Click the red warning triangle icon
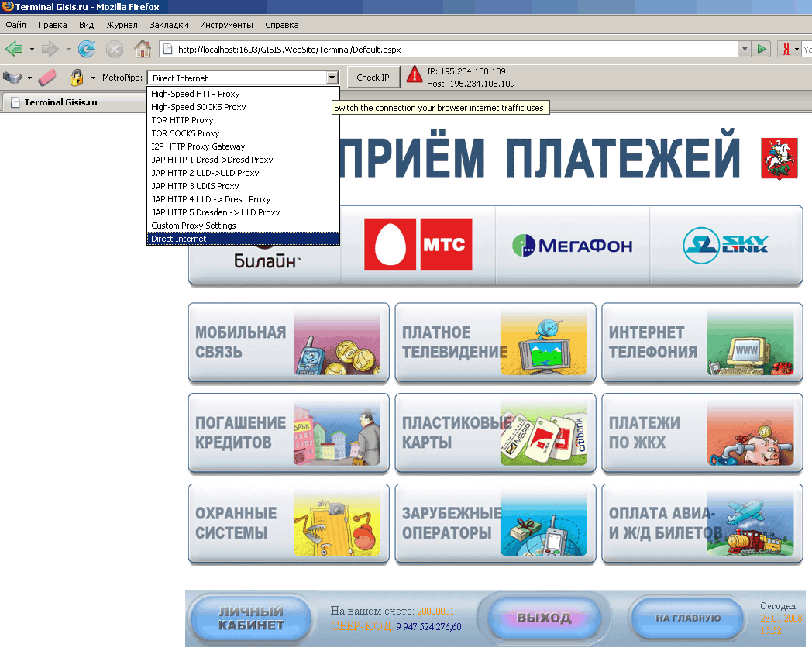The image size is (812, 658). click(415, 74)
